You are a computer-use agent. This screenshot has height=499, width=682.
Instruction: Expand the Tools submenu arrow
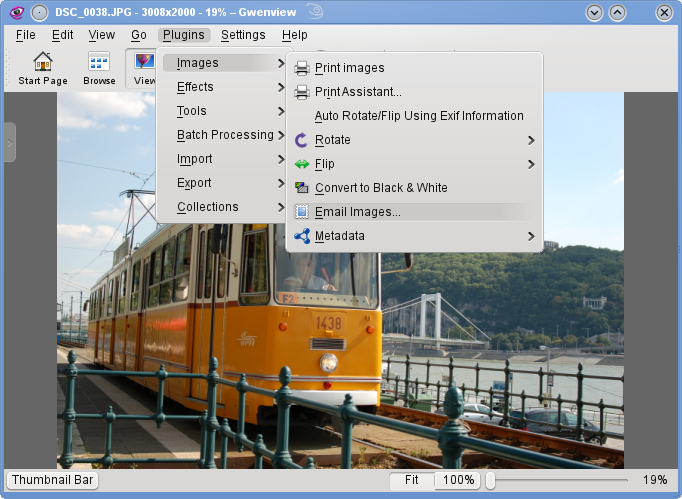(281, 111)
